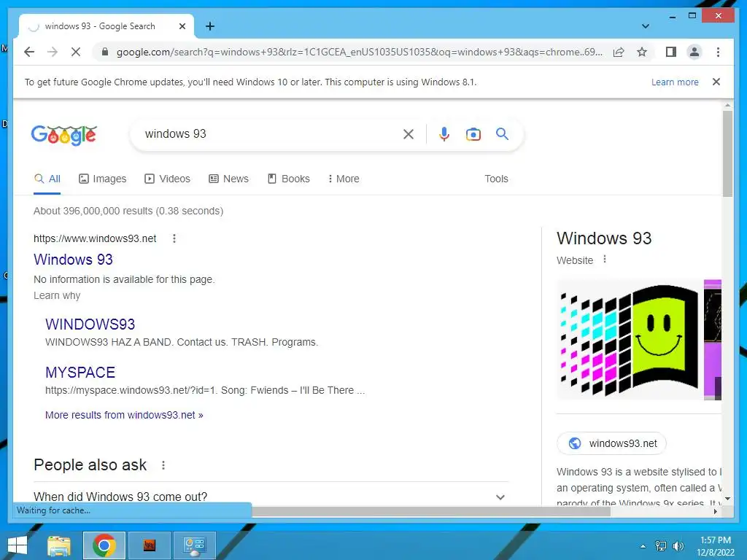Show hidden system tray icons
Viewport: 747px width, 560px height.
pos(643,546)
